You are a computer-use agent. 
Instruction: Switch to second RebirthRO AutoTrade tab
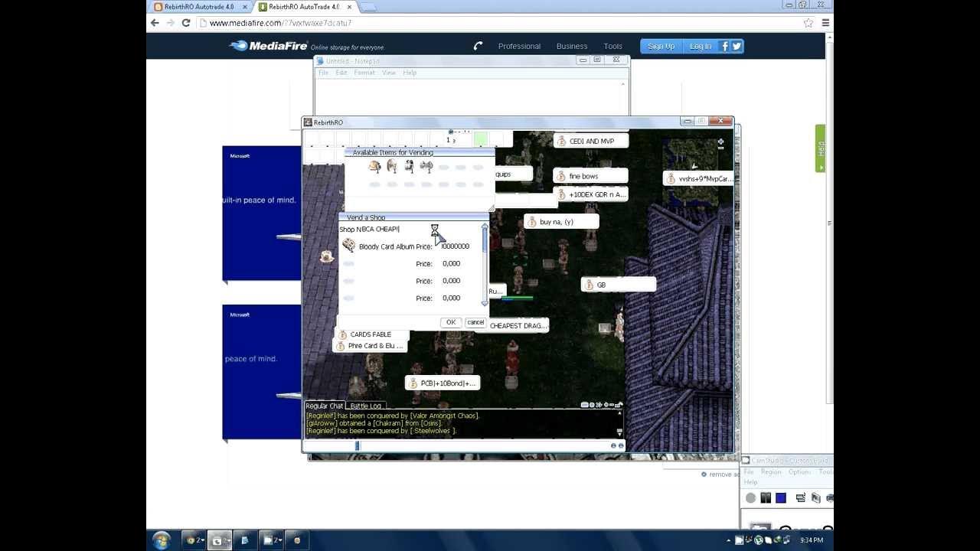click(304, 7)
